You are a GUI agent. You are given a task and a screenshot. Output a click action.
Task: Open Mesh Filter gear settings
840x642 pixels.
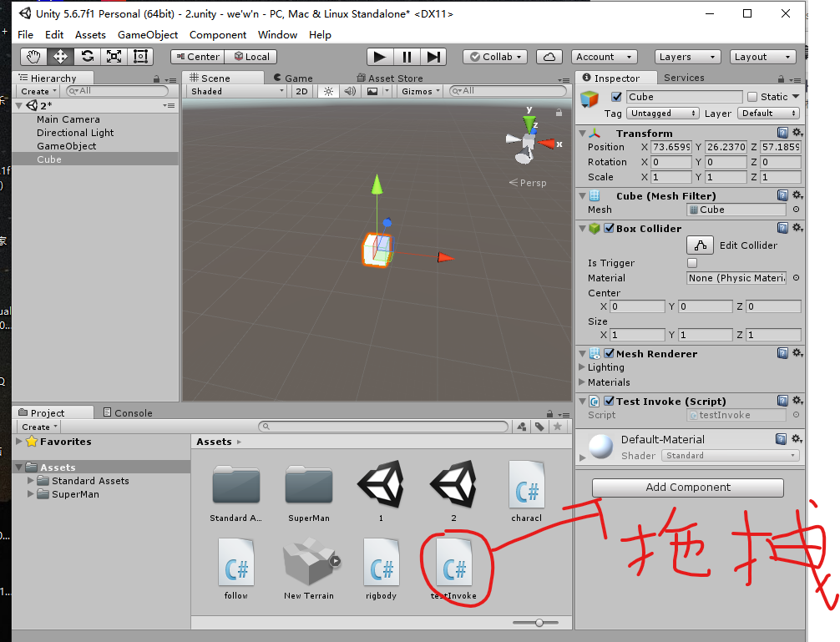(797, 195)
